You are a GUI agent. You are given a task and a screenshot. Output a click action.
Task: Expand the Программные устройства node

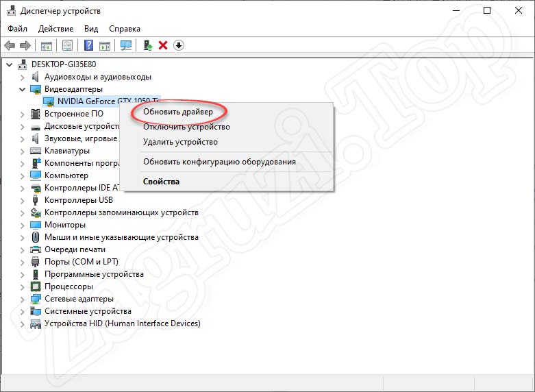click(22, 274)
